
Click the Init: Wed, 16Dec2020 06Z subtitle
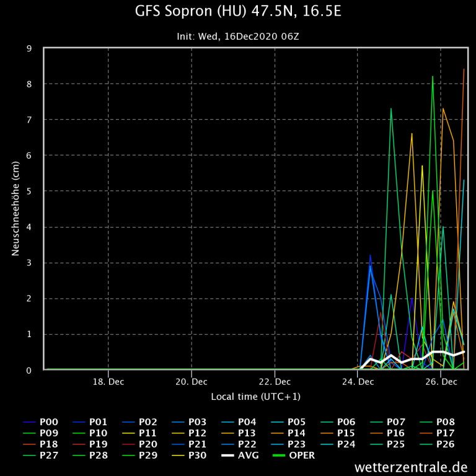[x=238, y=37]
